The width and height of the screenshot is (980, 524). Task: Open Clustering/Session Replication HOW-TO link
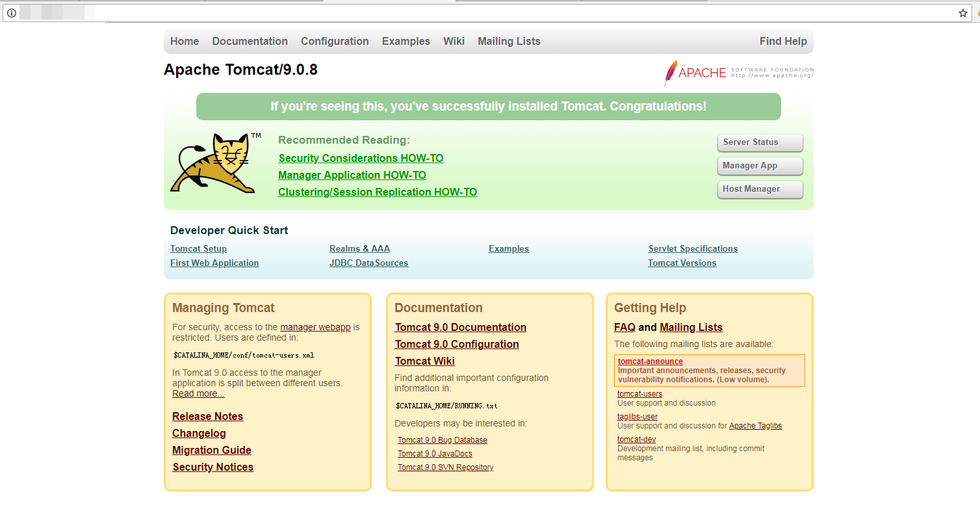(378, 192)
